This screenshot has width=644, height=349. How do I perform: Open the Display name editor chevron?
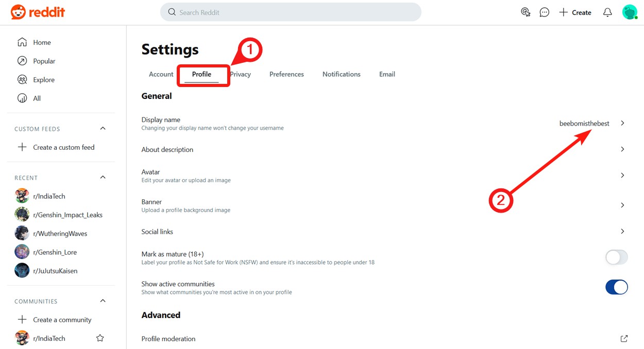pos(622,123)
